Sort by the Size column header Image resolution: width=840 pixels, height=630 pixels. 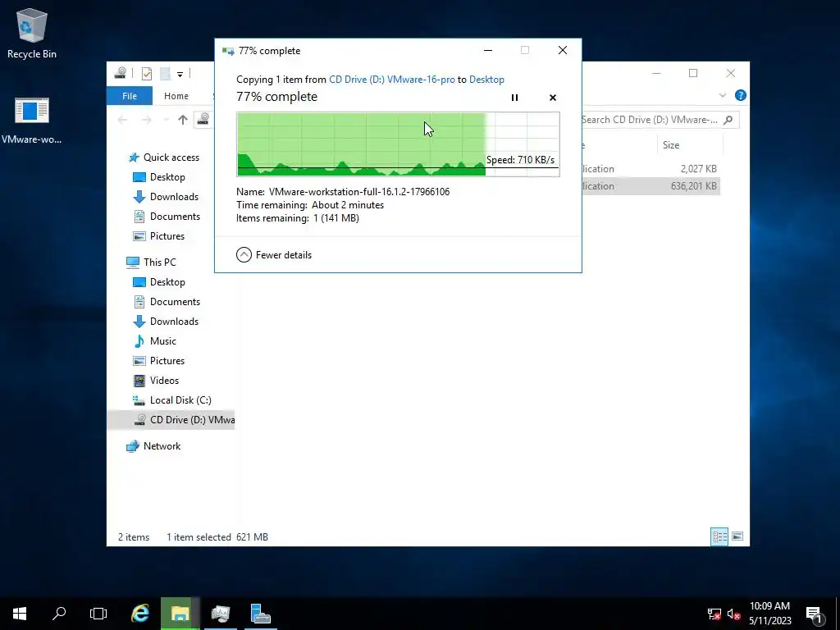[690, 145]
